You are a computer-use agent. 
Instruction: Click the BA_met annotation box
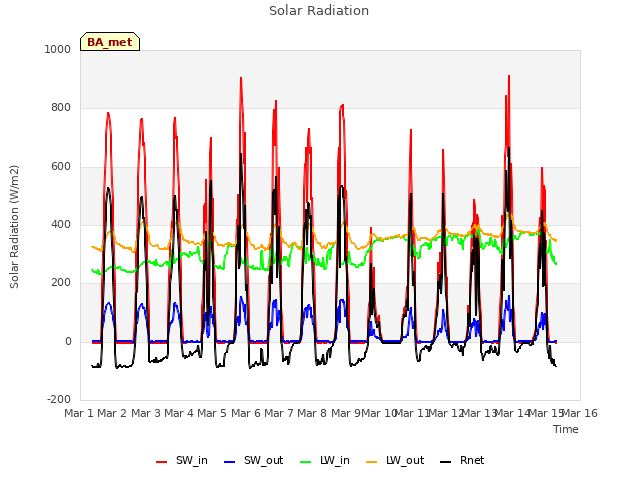[110, 42]
